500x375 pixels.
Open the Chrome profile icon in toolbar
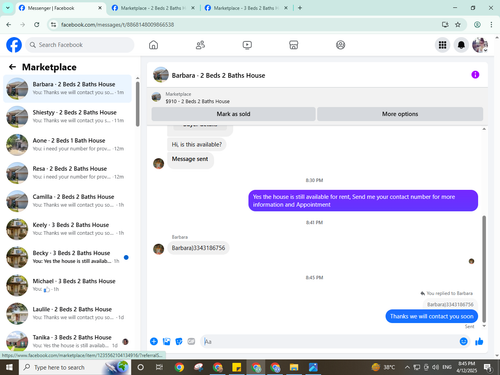click(477, 25)
